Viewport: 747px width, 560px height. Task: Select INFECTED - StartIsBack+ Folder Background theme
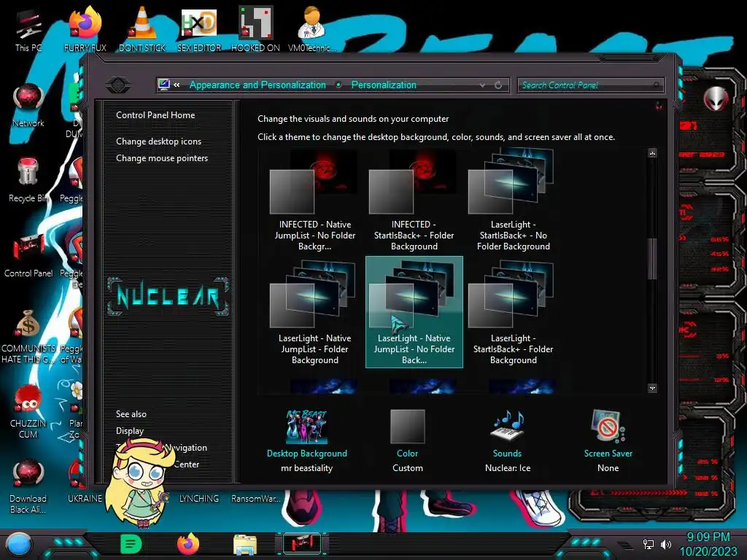pyautogui.click(x=414, y=201)
